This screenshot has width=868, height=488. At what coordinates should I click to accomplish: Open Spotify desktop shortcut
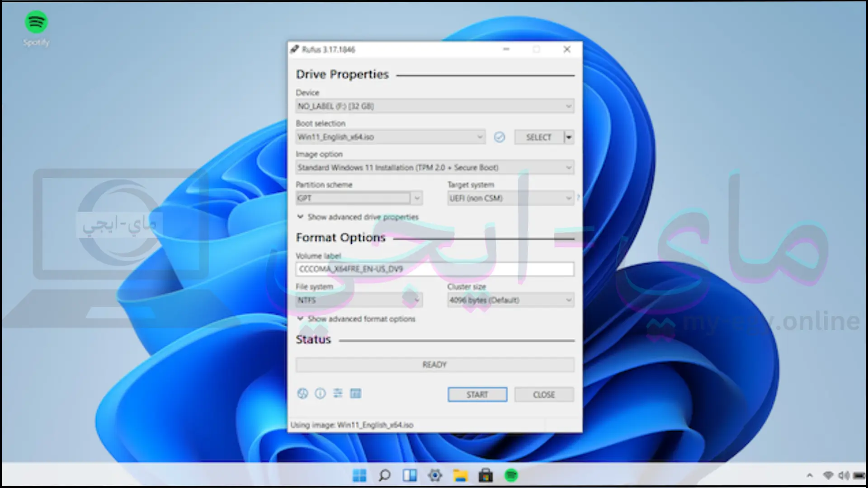[x=36, y=29]
